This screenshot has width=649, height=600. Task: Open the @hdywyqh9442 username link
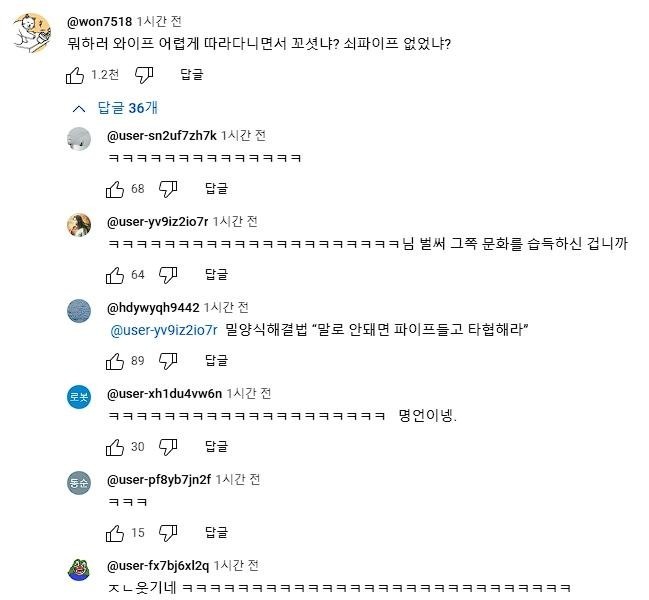point(153,307)
